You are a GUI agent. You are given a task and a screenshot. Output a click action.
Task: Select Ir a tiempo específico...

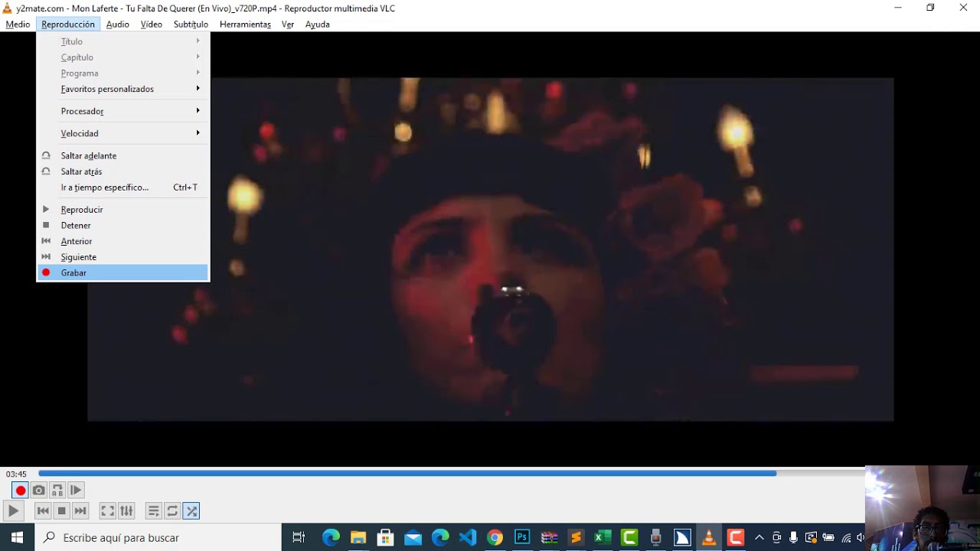point(122,187)
